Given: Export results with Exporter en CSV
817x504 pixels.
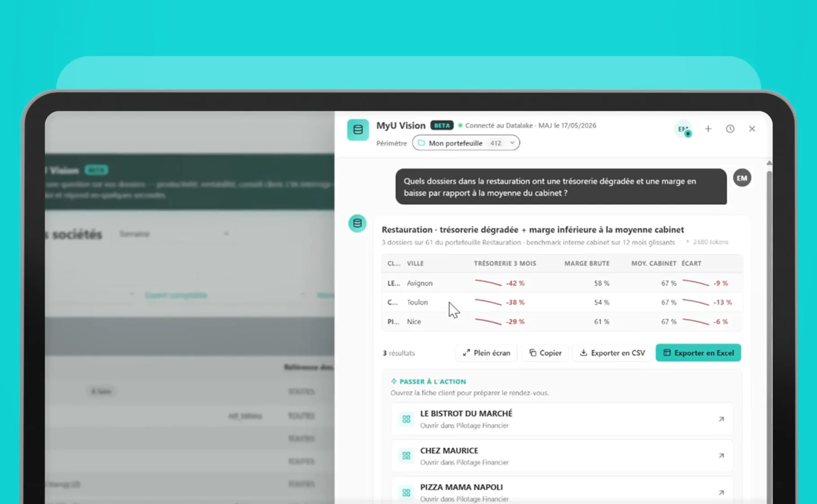Looking at the screenshot, I should 612,353.
